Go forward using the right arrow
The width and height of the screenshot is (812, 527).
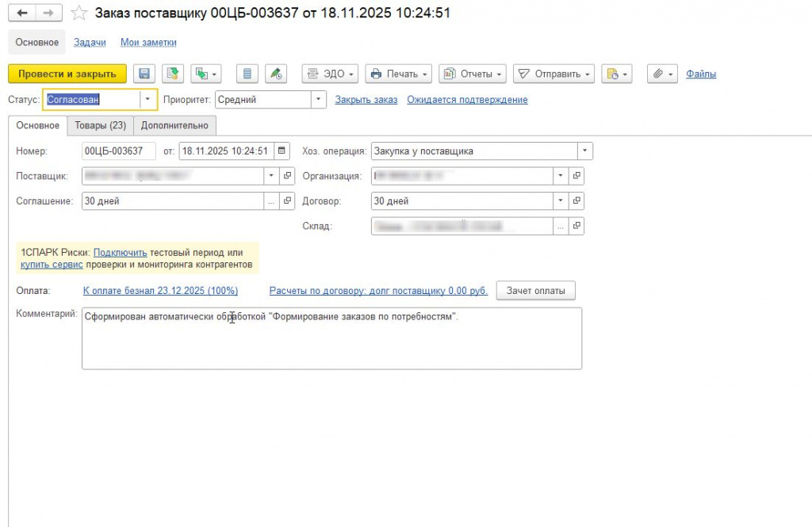click(x=48, y=13)
